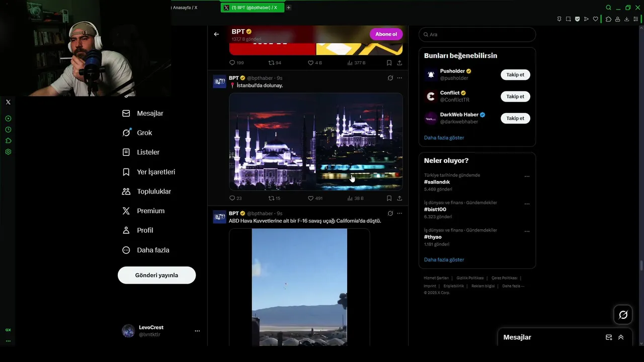
Task: Click the pin icon in address toolbar
Action: pos(559,19)
